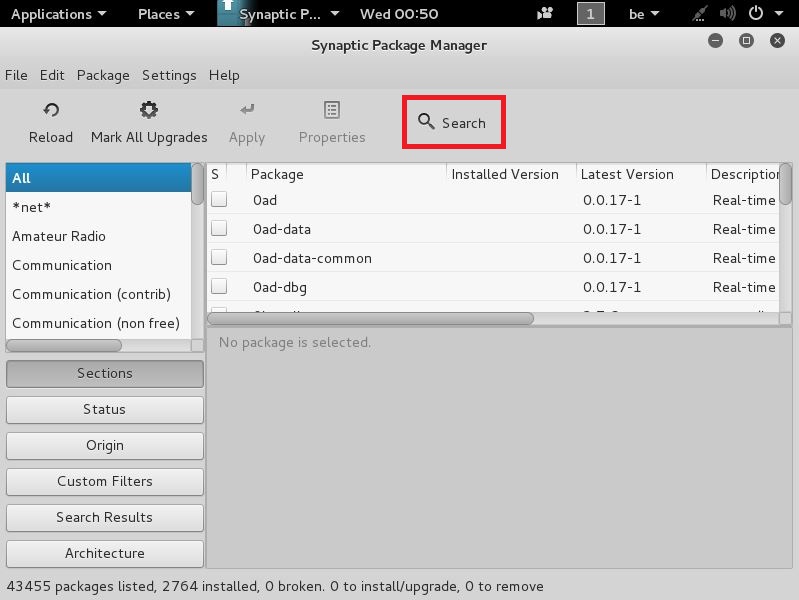This screenshot has height=600, width=799.
Task: Click the Origin filter button
Action: tap(105, 446)
